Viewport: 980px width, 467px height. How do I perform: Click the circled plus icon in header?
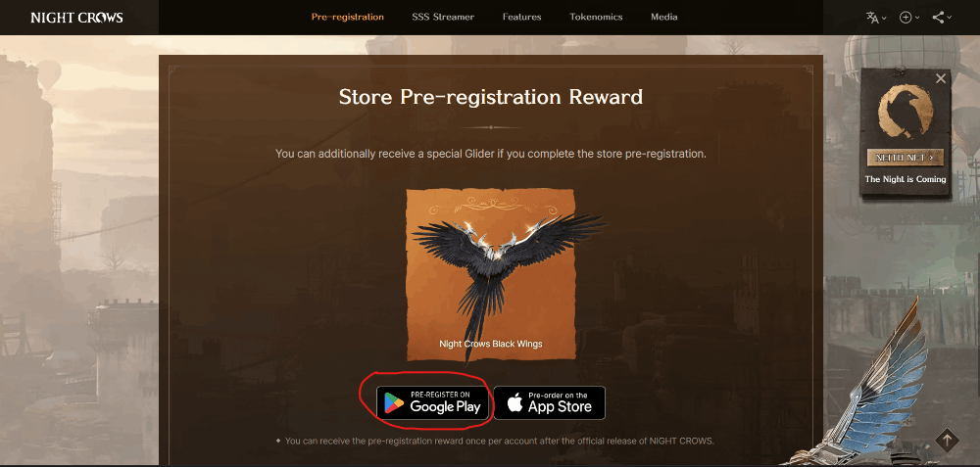click(x=905, y=18)
